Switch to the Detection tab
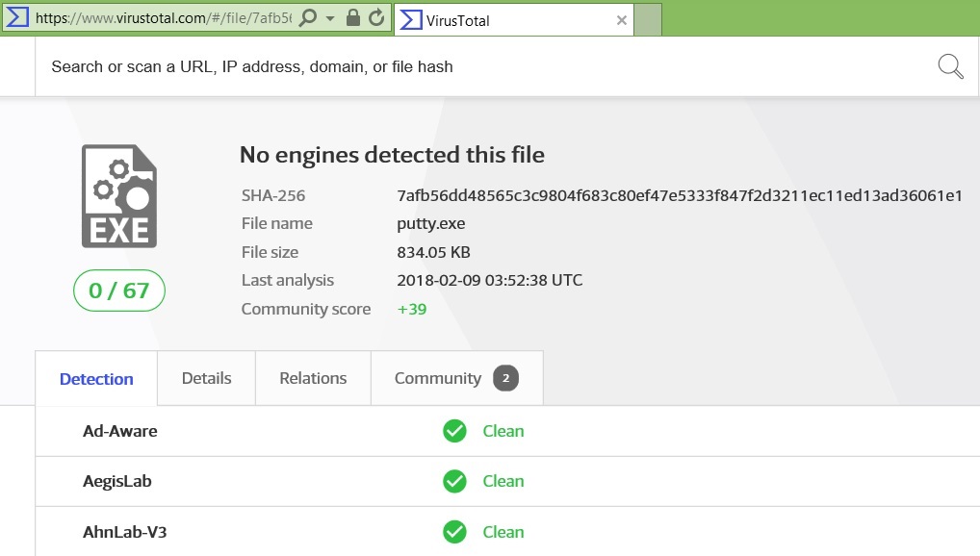This screenshot has height=556, width=980. tap(96, 379)
